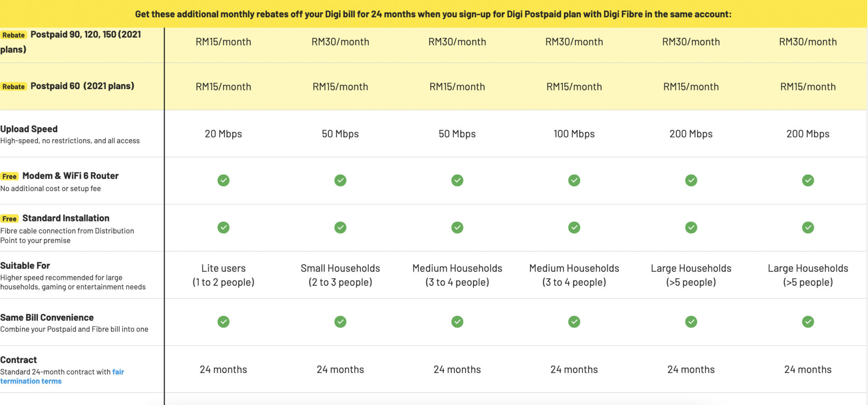Click the Rebate badge beside Postpaid 90, 120, 150

tap(14, 35)
